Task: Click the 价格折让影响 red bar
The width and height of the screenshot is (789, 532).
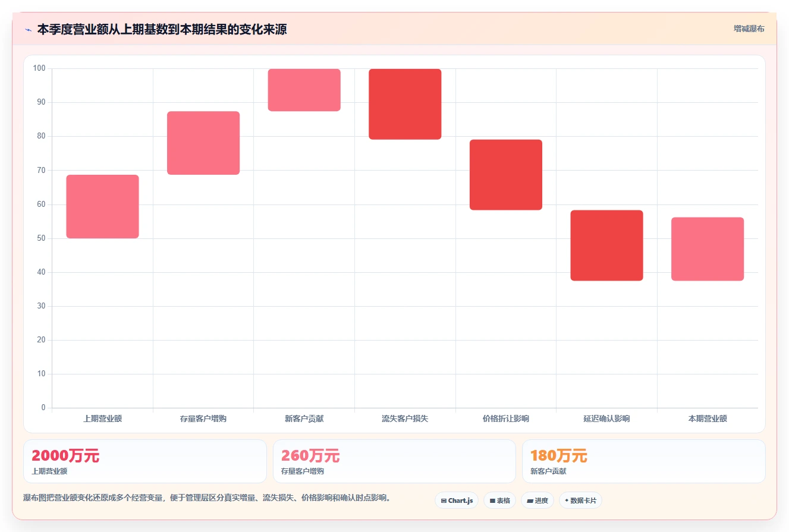Action: tap(506, 175)
